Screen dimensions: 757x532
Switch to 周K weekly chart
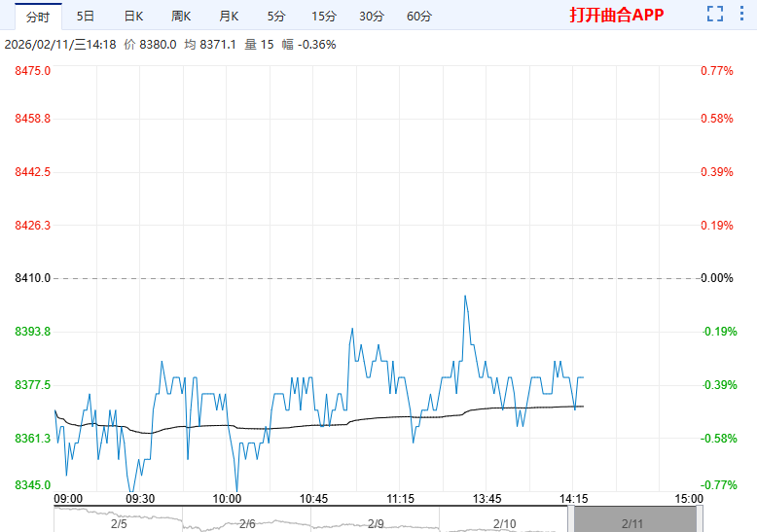pos(181,17)
